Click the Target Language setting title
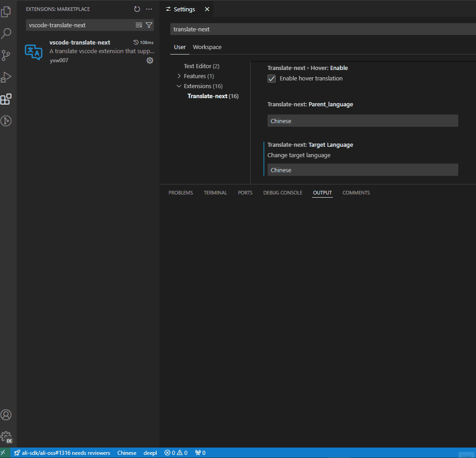 point(310,144)
